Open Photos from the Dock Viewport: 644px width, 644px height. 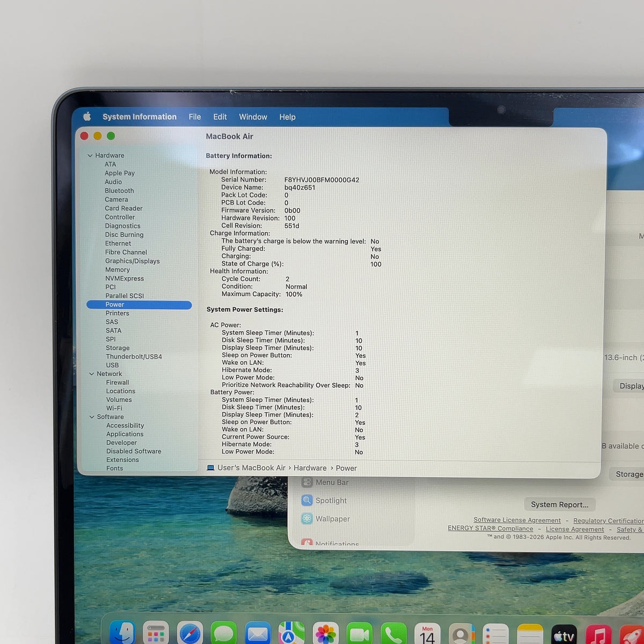[326, 634]
